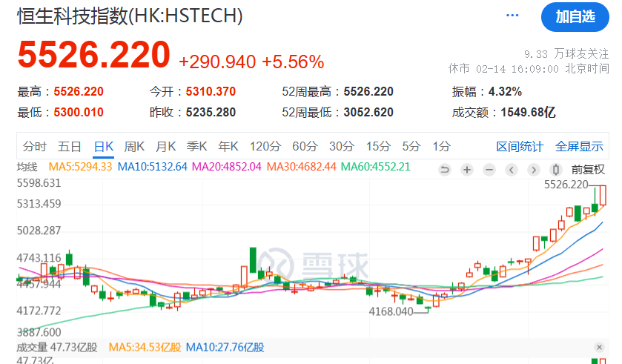Click the 5028.287 y-axis label
Image resolution: width=622 pixels, height=364 pixels.
[39, 231]
